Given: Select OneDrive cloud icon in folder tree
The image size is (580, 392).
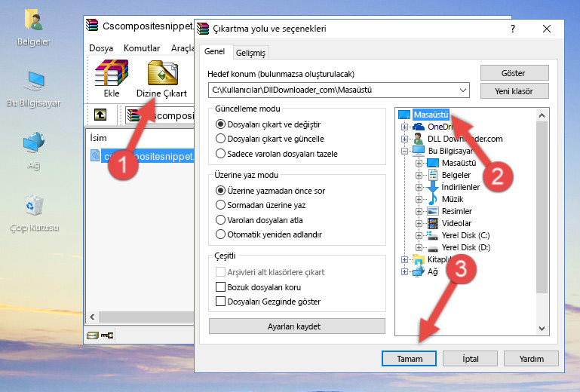Looking at the screenshot, I should tap(419, 127).
